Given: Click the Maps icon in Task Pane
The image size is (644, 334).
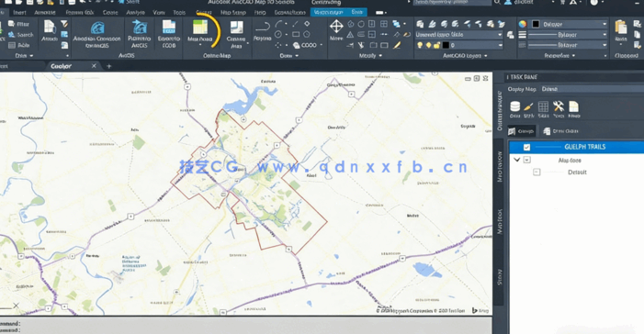Looking at the screenshot, I should tap(574, 107).
